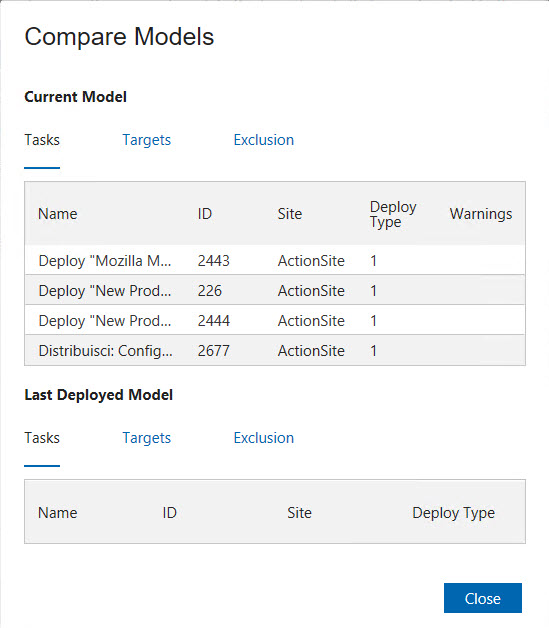This screenshot has width=549, height=628.
Task: Select Tasks tab under Current Model
Action: pyautogui.click(x=42, y=140)
